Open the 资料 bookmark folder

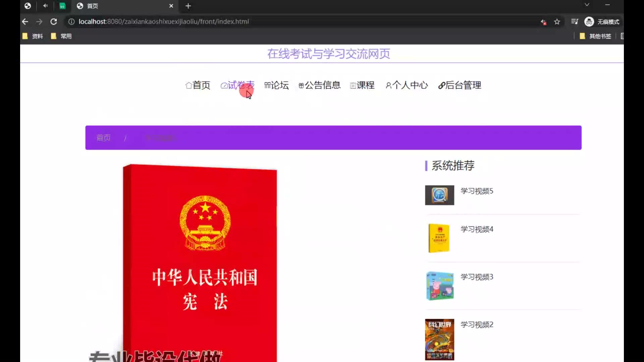tap(33, 36)
